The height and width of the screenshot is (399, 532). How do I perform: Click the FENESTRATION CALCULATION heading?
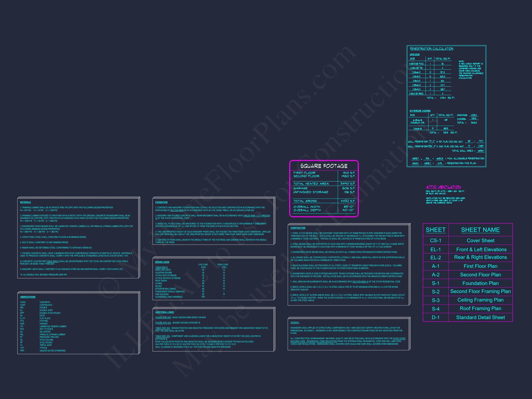coord(431,48)
